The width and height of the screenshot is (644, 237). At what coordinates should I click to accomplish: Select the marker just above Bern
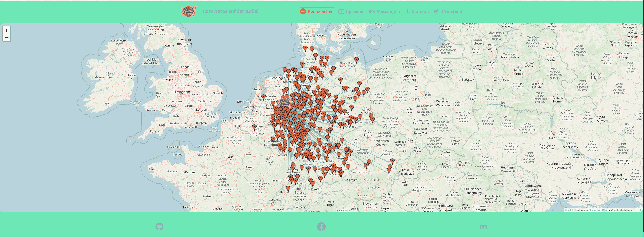click(x=288, y=188)
